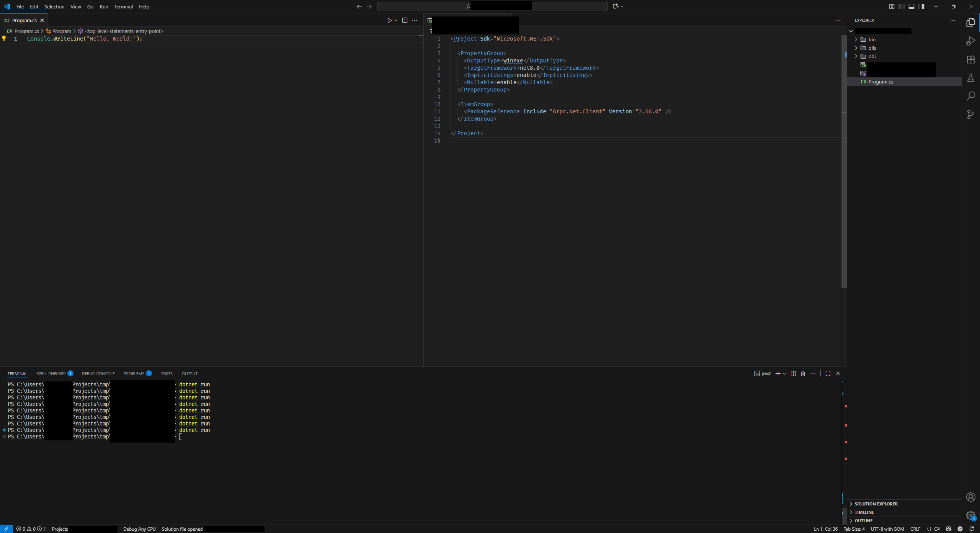Open the Search view magnifier icon
Viewport: 980px width, 533px height.
point(970,96)
